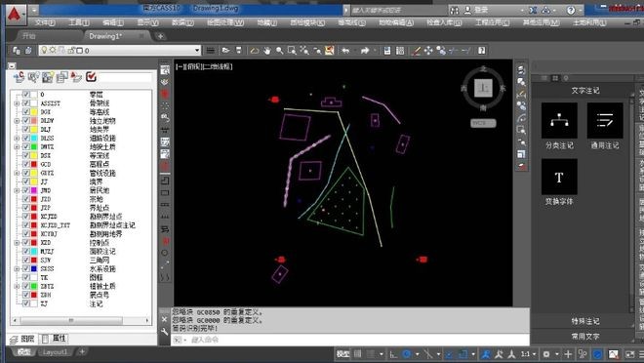Expand the SXSS layer tree node

pos(17,269)
